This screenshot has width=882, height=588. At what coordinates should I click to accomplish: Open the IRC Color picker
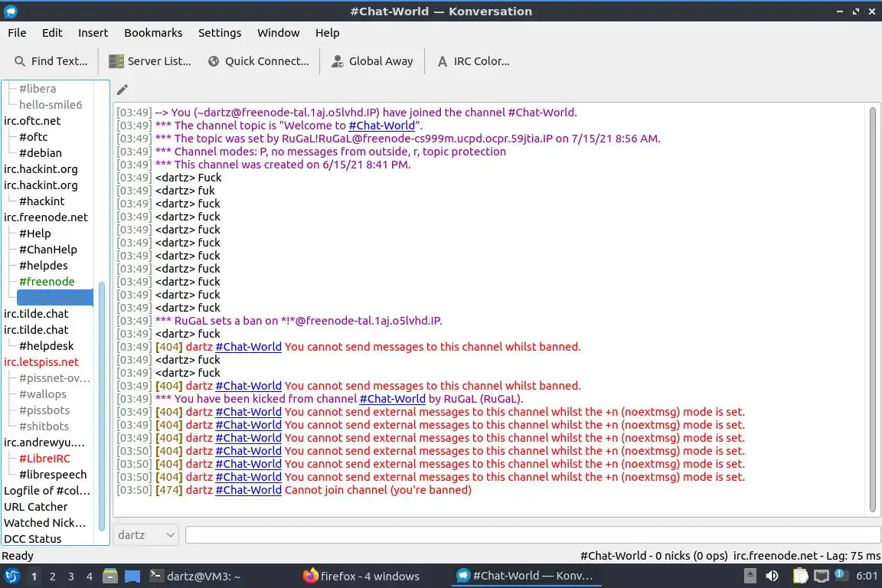(473, 61)
